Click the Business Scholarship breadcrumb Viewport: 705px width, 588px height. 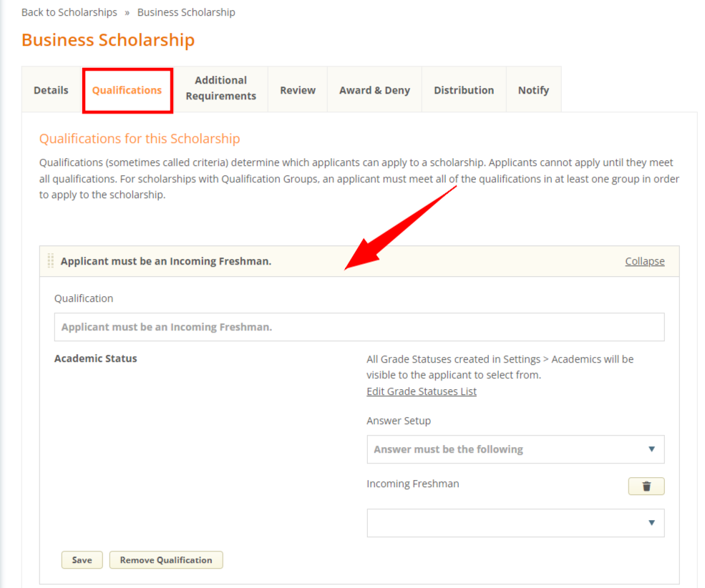(185, 11)
